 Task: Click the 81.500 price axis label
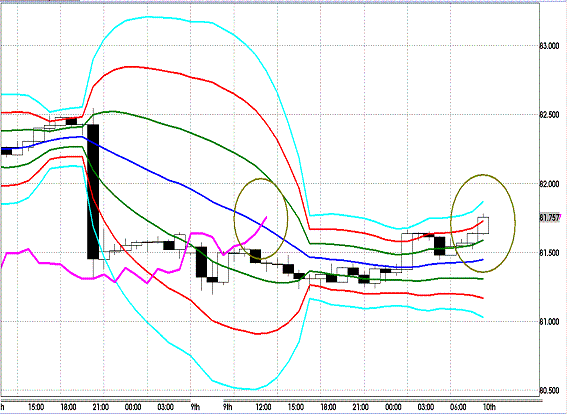549,252
